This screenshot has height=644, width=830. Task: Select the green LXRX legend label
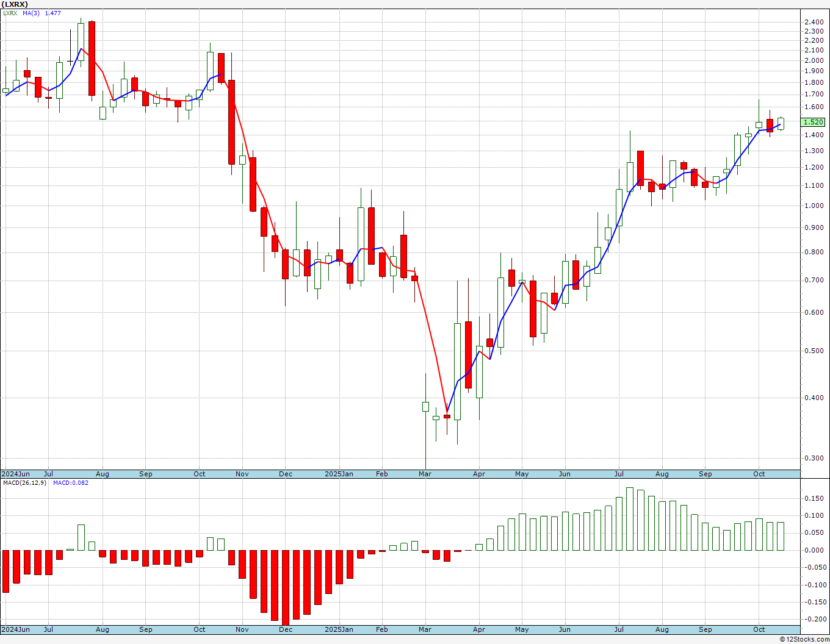click(10, 13)
